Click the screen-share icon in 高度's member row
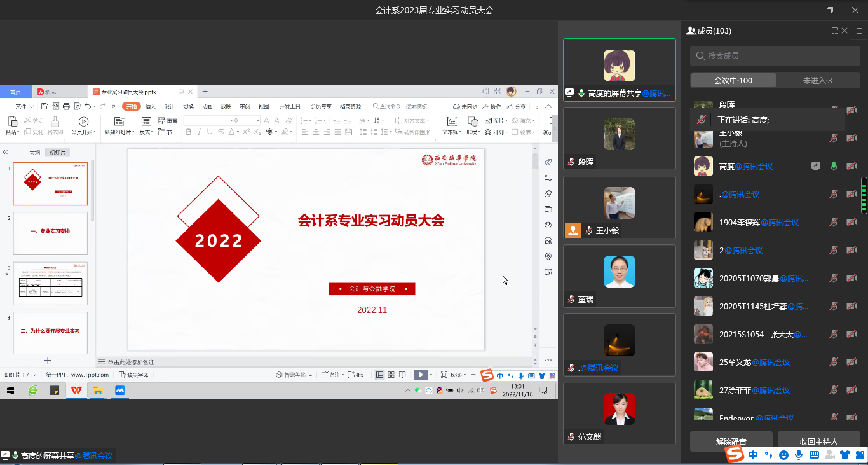 pos(816,167)
